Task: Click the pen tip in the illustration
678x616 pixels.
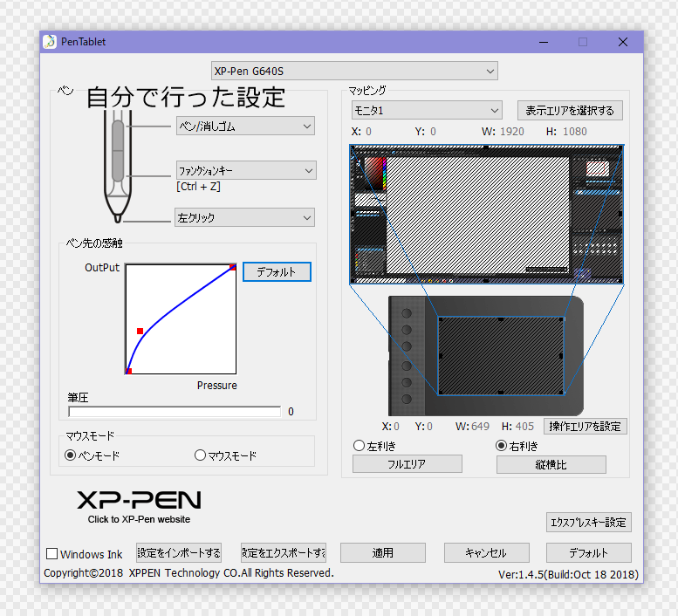Action: pyautogui.click(x=116, y=217)
